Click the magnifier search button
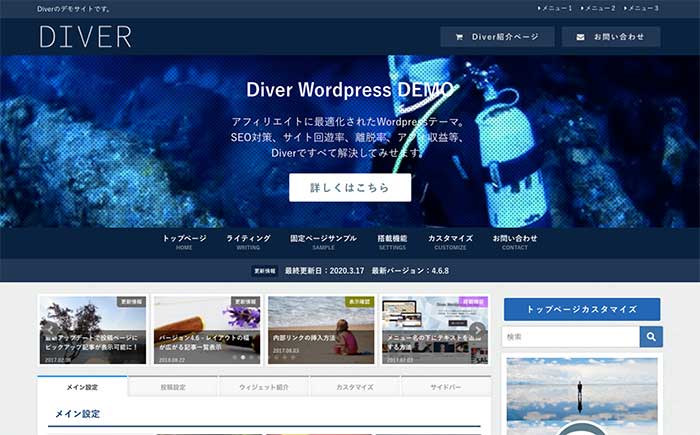 (x=651, y=337)
